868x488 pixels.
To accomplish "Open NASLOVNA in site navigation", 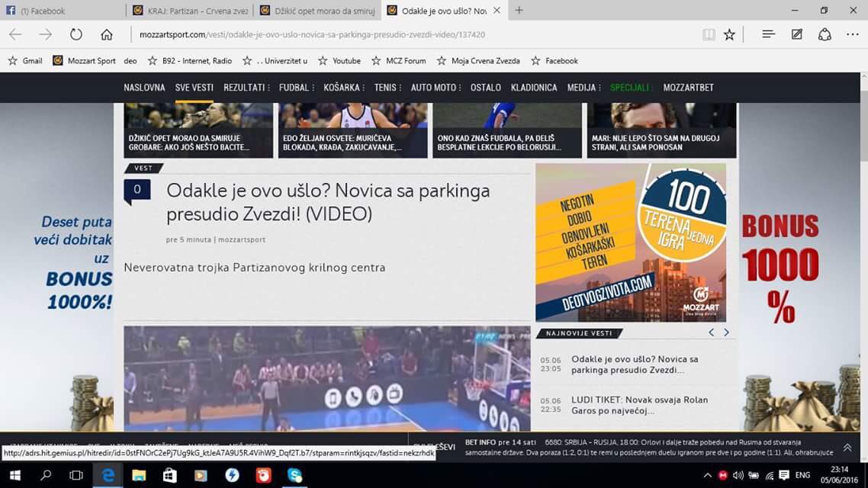I will (144, 88).
